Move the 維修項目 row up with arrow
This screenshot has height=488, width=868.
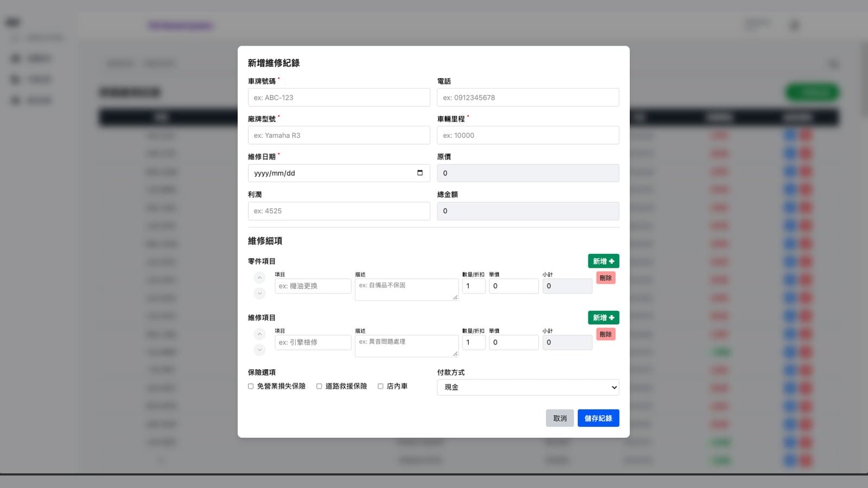260,334
